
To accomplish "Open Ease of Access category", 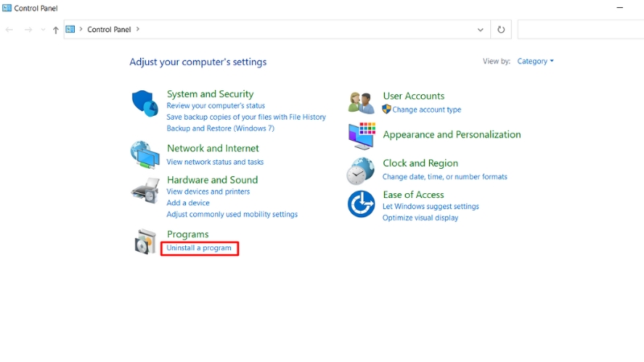I will pos(413,195).
